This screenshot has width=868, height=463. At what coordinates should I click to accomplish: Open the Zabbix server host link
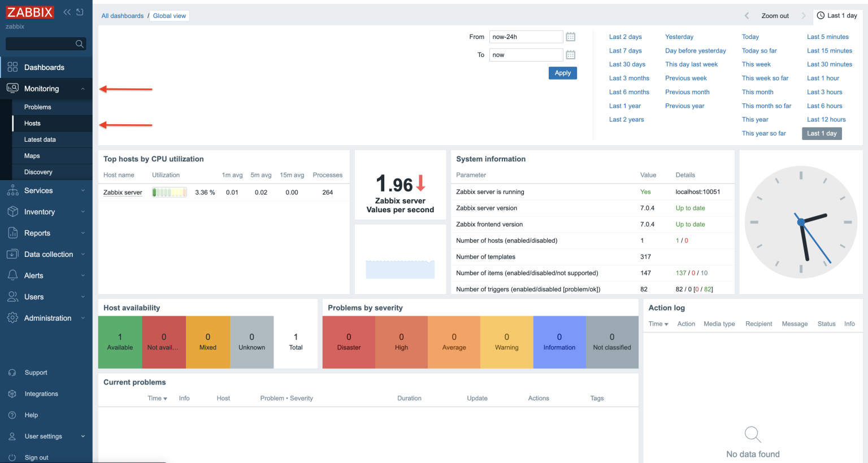coord(122,192)
